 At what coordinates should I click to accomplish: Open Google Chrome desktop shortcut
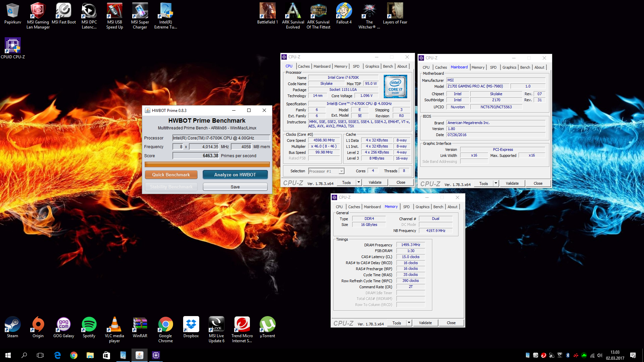(x=166, y=329)
